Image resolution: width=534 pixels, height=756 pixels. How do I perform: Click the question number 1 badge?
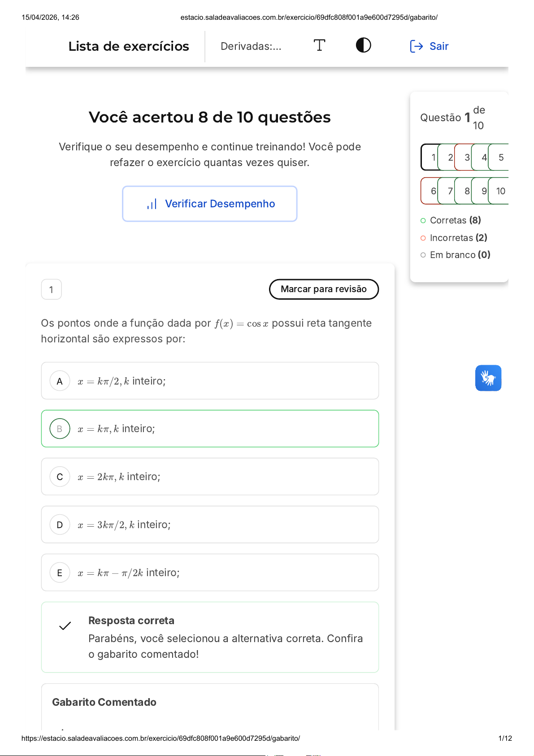(52, 289)
